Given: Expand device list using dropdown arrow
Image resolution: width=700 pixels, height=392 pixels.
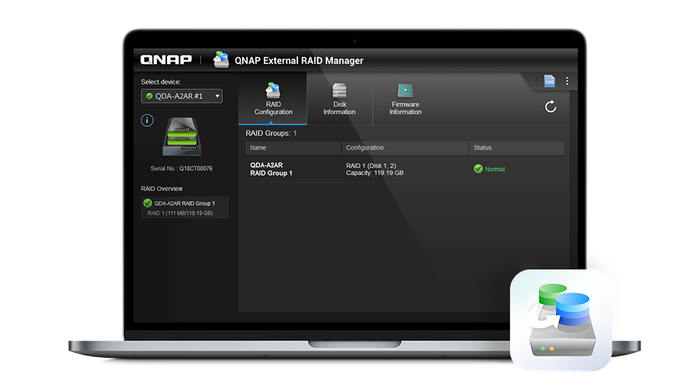Looking at the screenshot, I should click(217, 96).
